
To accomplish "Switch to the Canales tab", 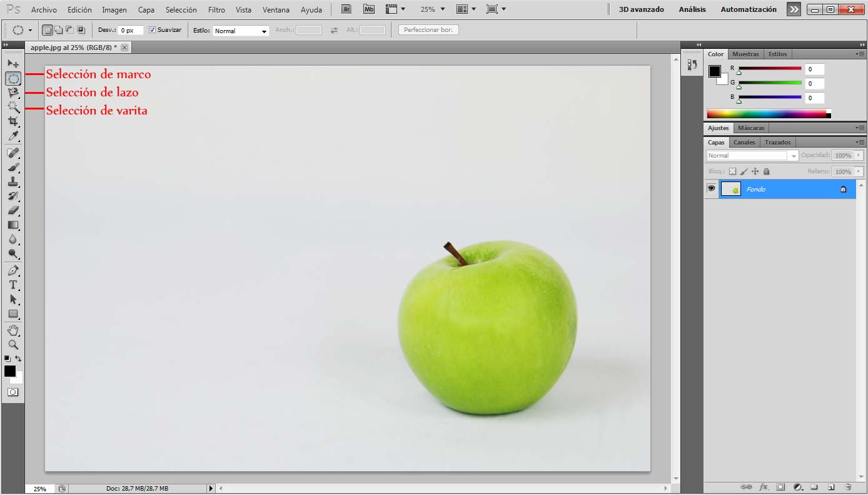I will 744,142.
